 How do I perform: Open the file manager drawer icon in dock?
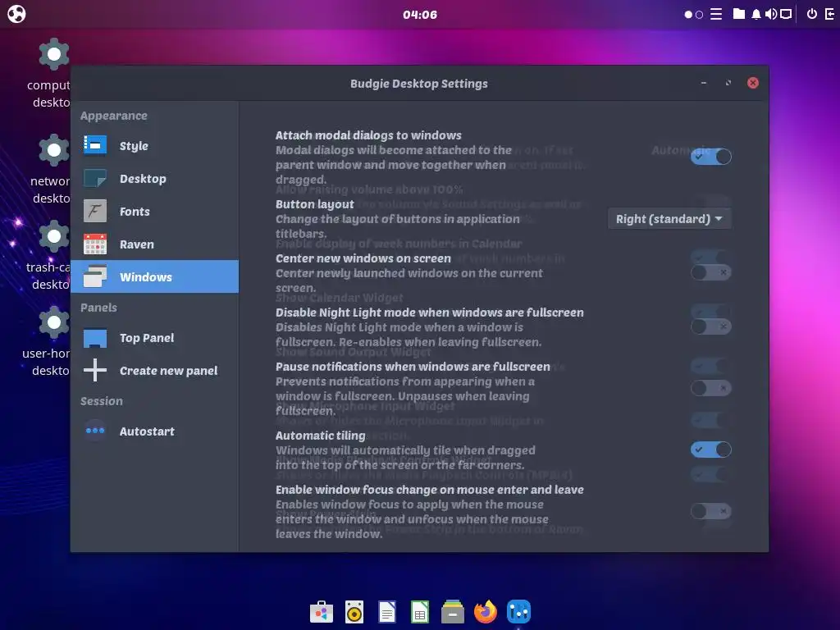[x=453, y=612]
